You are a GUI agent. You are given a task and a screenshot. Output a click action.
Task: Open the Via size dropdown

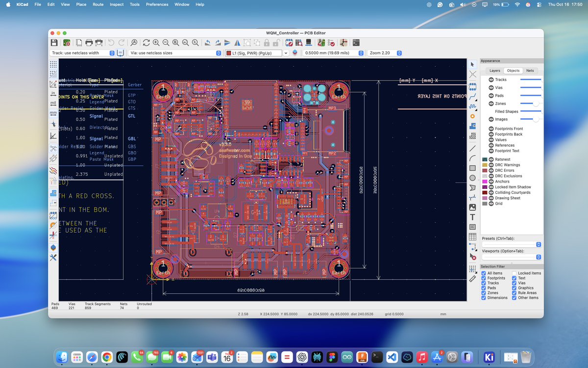(x=175, y=53)
